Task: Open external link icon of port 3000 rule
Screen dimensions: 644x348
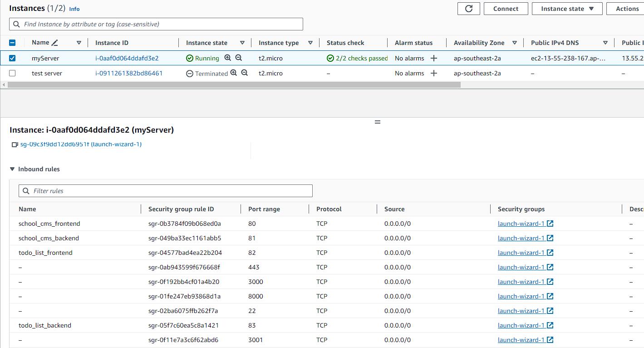Action: [550, 282]
